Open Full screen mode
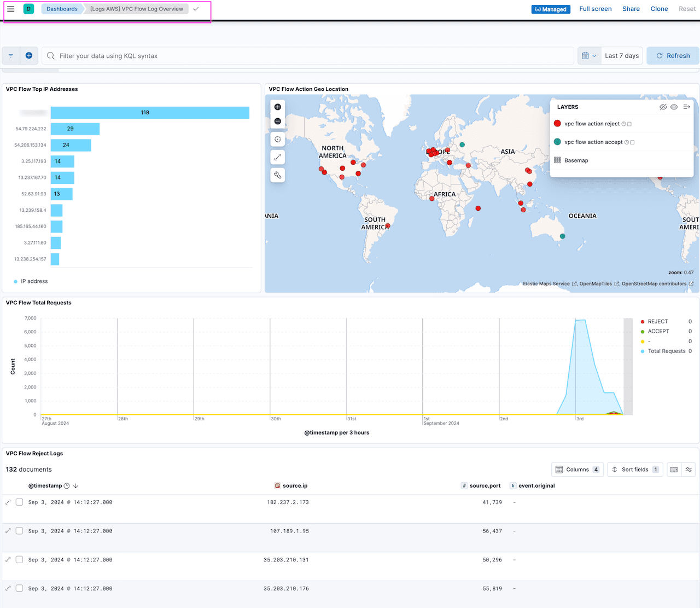700x608 pixels. [x=596, y=9]
